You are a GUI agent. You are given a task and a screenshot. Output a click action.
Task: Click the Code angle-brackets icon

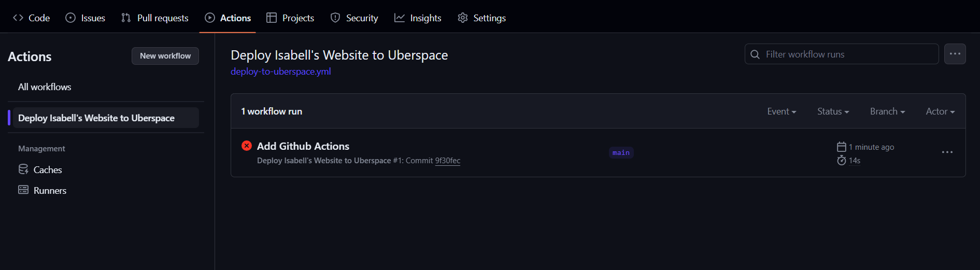pos(18,18)
